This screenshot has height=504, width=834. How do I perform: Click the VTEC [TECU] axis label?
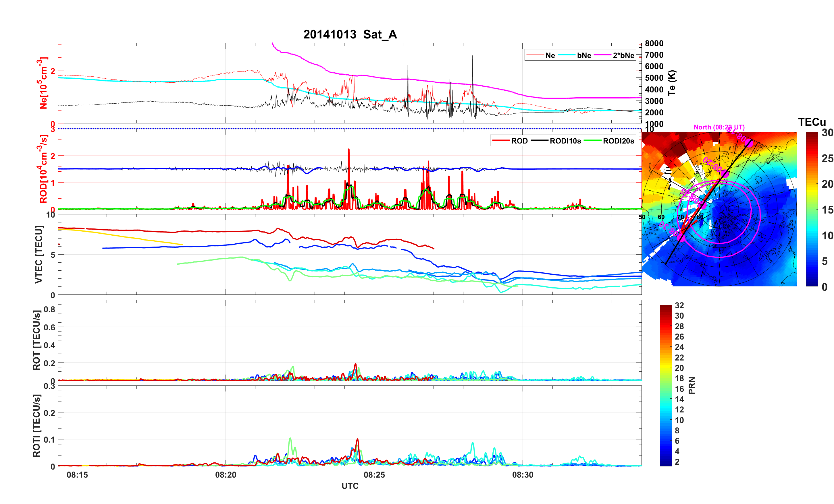(x=38, y=254)
